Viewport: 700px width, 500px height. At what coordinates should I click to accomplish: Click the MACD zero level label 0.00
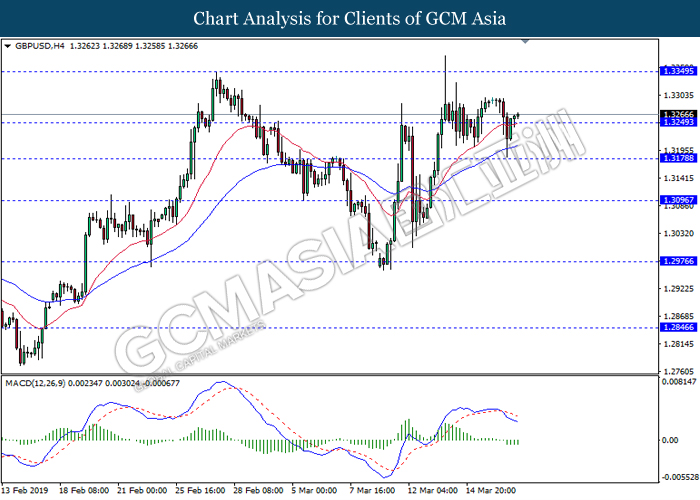tap(670, 440)
